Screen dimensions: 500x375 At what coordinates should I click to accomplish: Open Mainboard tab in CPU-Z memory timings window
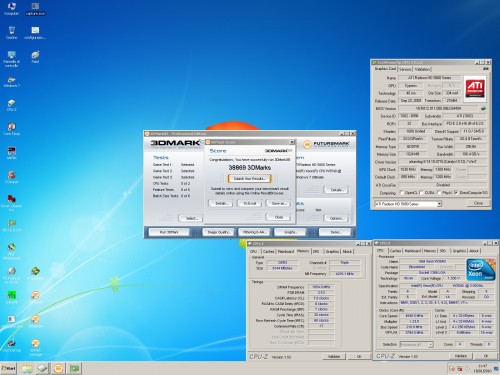[286, 251]
